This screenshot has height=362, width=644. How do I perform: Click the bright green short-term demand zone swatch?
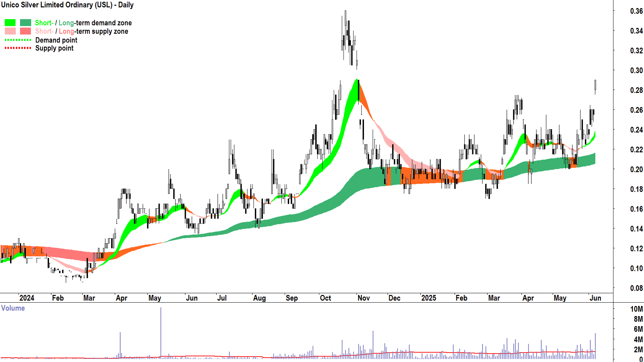point(10,23)
